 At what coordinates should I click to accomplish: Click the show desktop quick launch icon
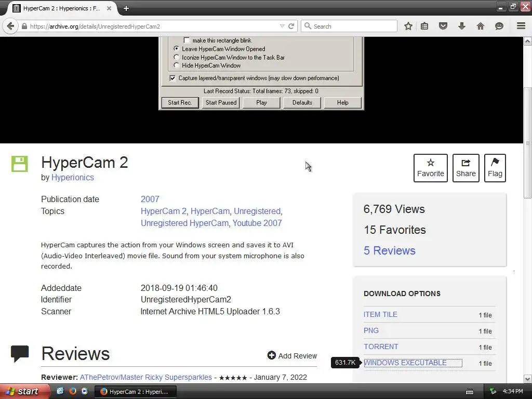60,391
